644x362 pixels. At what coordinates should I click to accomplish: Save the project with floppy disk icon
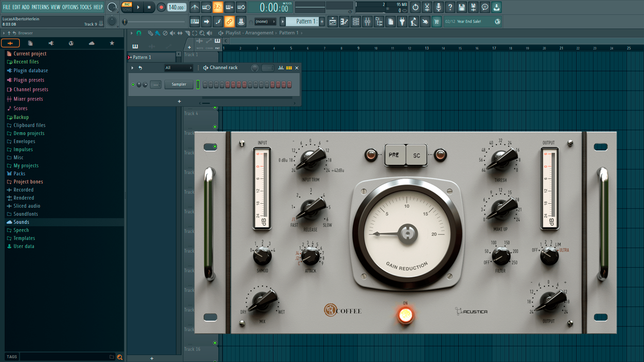462,7
